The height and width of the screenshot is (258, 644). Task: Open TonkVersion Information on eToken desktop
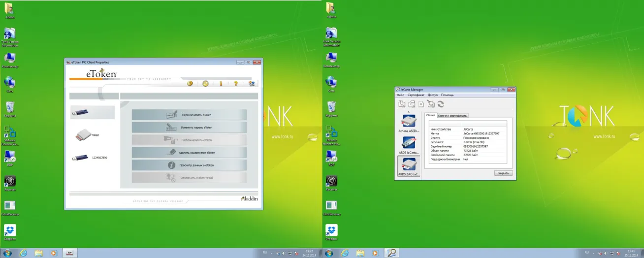[9, 37]
